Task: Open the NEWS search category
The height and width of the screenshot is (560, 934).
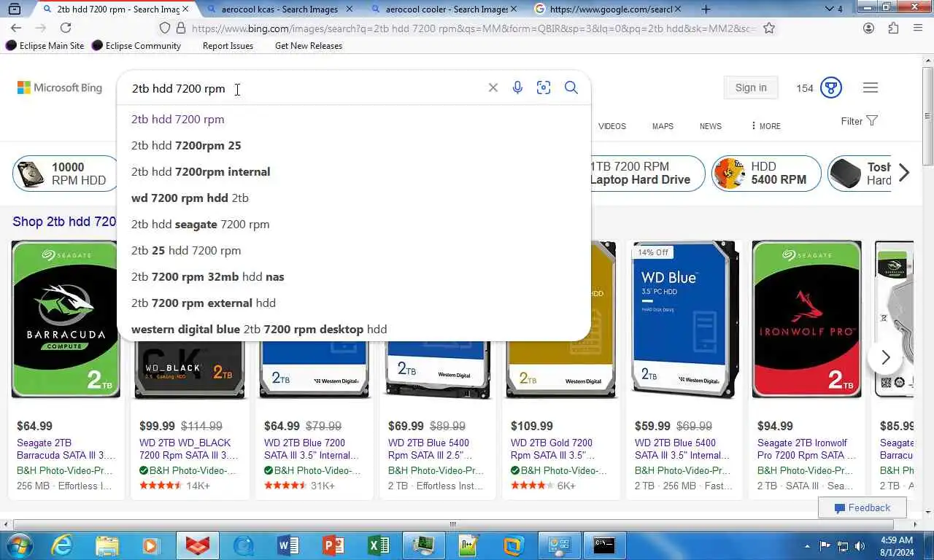Action: pyautogui.click(x=711, y=126)
